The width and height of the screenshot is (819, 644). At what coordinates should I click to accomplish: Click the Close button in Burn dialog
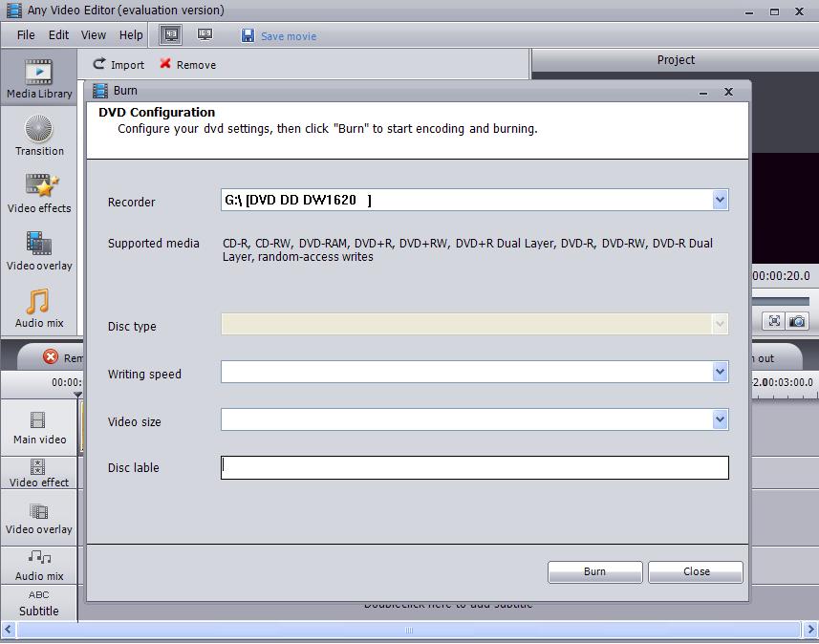tap(696, 572)
